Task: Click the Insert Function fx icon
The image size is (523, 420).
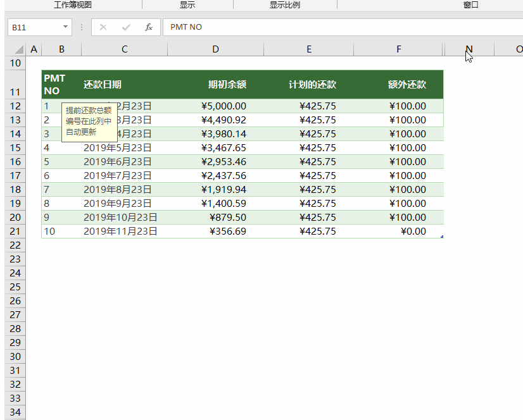Action: [149, 27]
